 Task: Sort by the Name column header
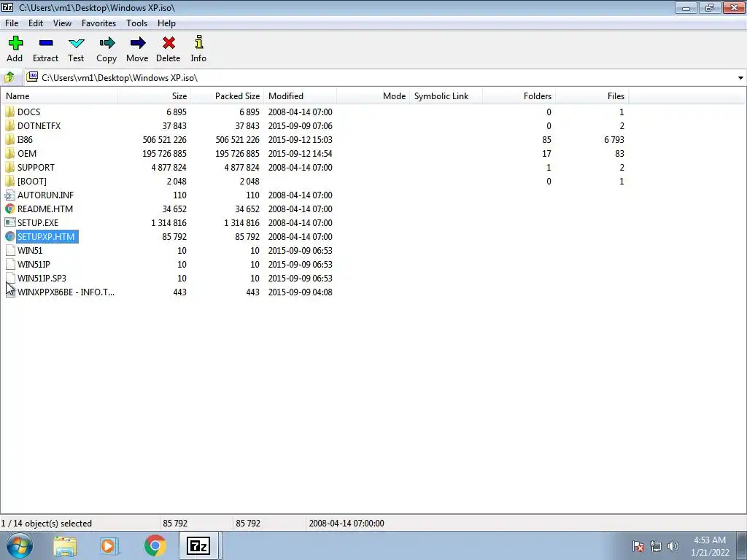[x=60, y=96]
